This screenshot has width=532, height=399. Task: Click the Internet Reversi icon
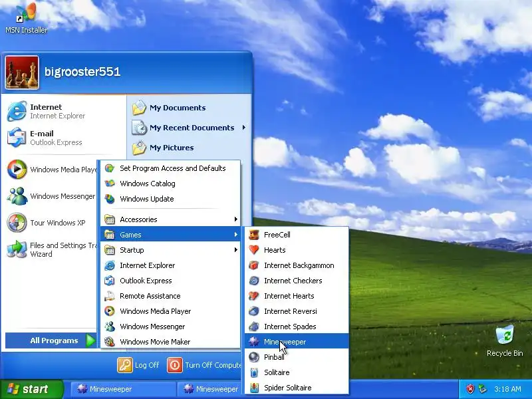click(254, 311)
